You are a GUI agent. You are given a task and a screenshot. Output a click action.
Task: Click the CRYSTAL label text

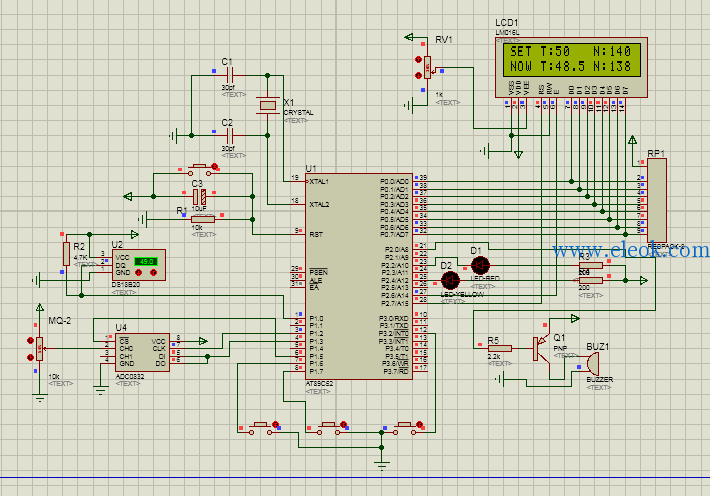click(298, 112)
